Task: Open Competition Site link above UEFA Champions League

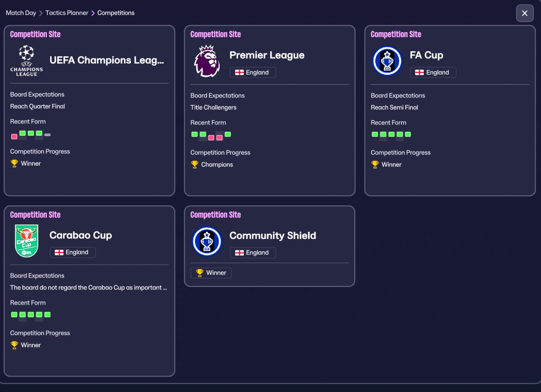Action: (x=35, y=34)
